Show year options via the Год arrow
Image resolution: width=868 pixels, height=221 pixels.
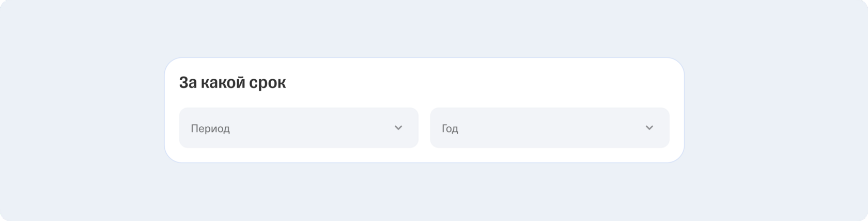tap(649, 128)
